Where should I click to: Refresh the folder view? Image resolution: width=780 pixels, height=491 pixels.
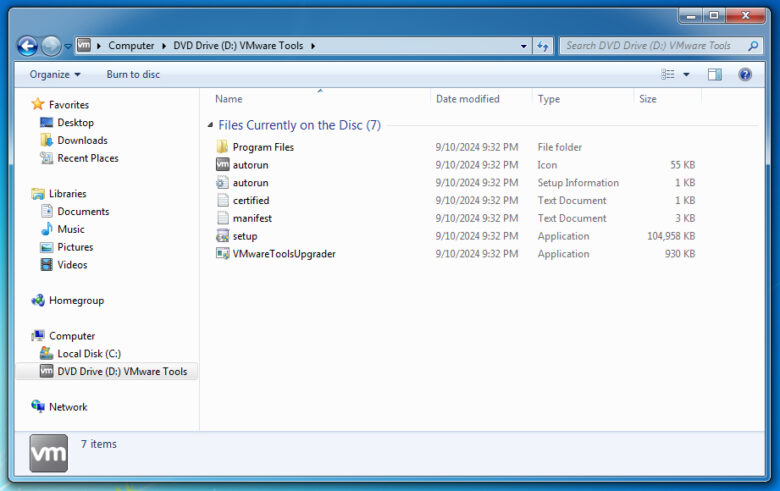click(x=542, y=46)
